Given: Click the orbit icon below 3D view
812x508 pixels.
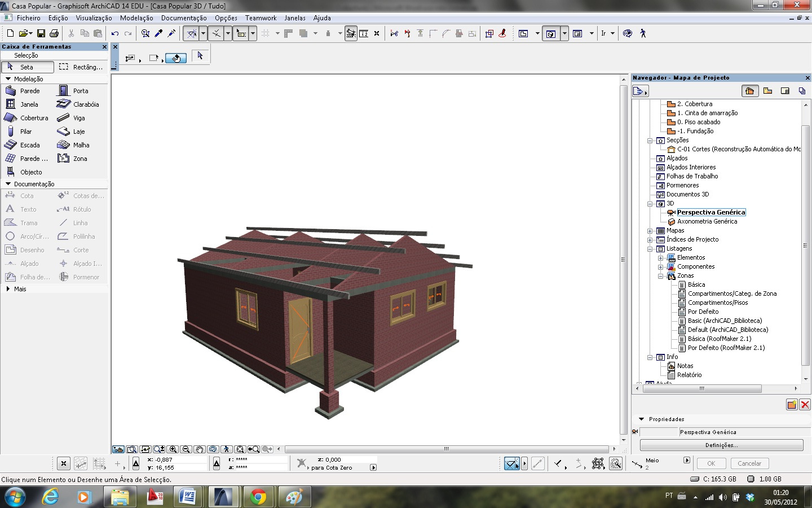Looking at the screenshot, I should [x=213, y=449].
